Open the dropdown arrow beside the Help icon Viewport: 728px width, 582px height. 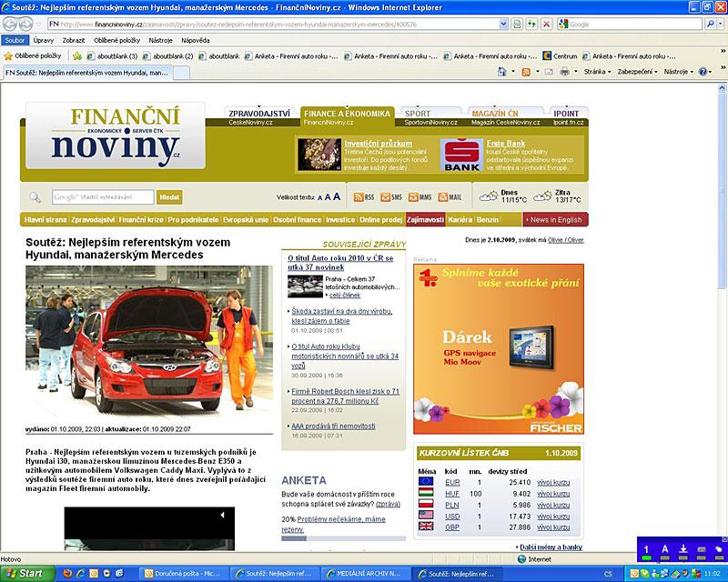click(710, 72)
